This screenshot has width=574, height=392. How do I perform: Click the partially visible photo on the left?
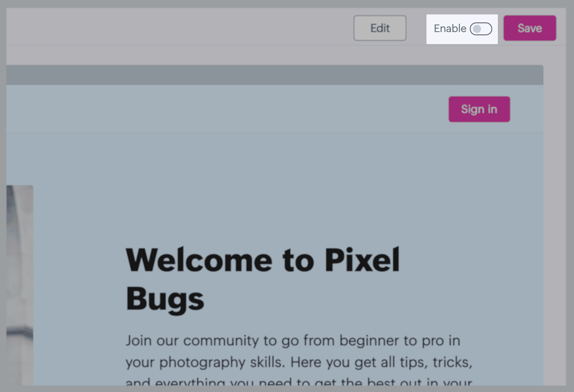(x=20, y=281)
